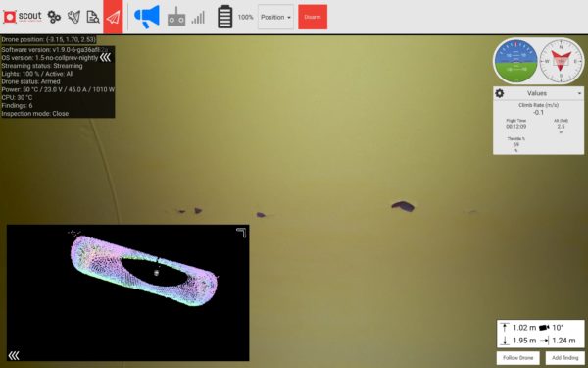Maximize the point cloud map corner icon
This screenshot has width=588, height=368.
pos(241,233)
